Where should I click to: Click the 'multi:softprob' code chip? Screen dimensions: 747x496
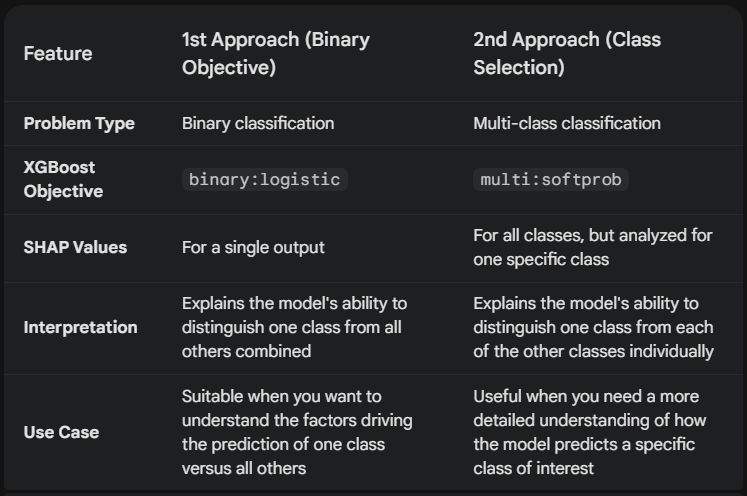[x=551, y=180]
